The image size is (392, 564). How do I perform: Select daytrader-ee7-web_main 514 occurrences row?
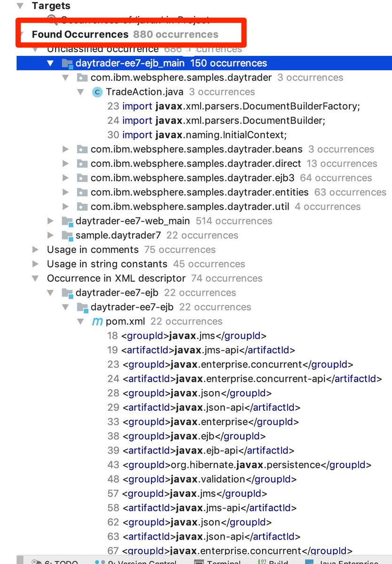(174, 221)
